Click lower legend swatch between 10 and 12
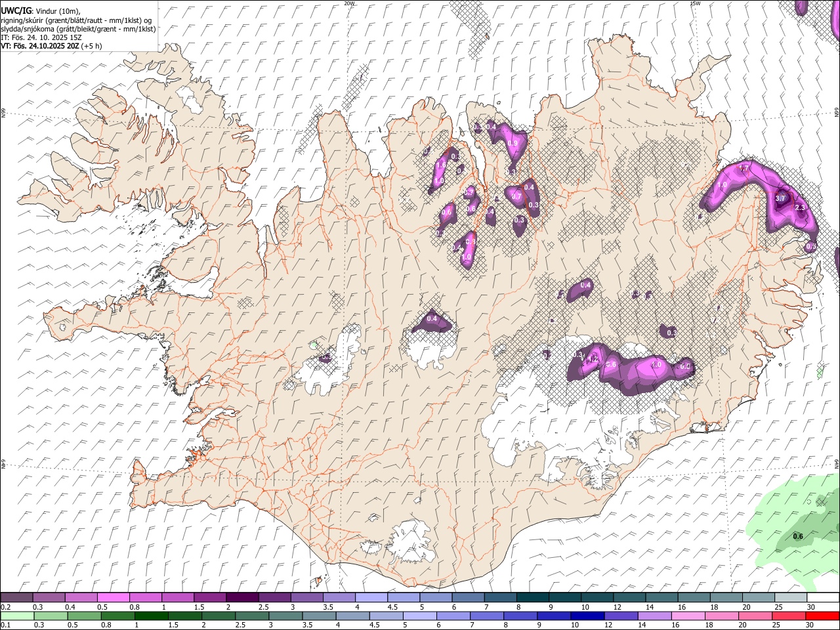The width and height of the screenshot is (840, 630). click(x=588, y=616)
